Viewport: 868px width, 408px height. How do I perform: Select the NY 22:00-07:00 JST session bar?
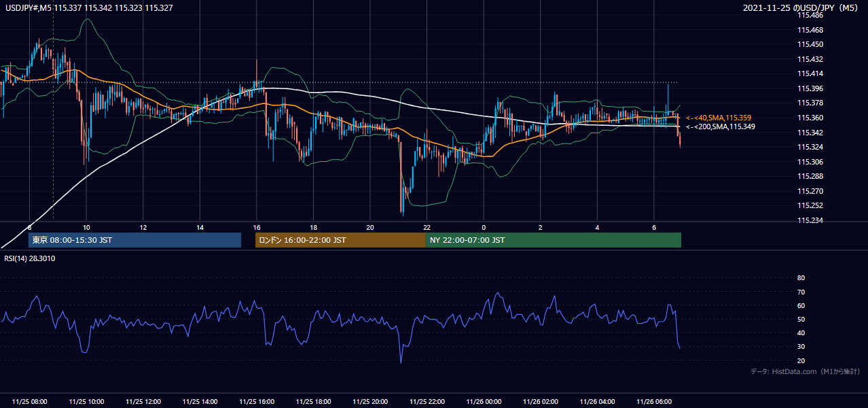point(554,240)
